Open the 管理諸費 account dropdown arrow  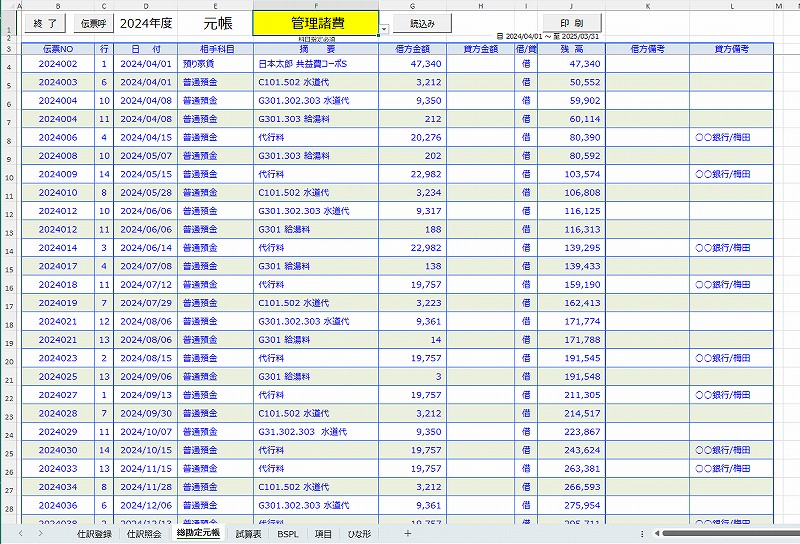(385, 31)
